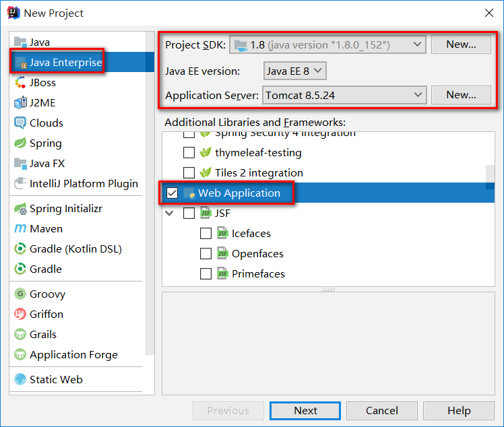Viewport: 504px width, 427px height.
Task: Click the IntelliJ Platform Plugin icon
Action: [20, 183]
